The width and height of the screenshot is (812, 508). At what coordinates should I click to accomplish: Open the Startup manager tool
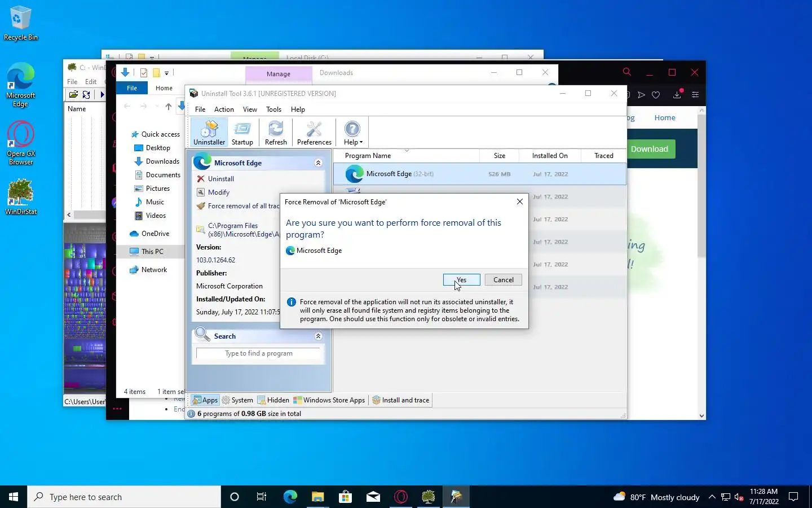coord(242,133)
